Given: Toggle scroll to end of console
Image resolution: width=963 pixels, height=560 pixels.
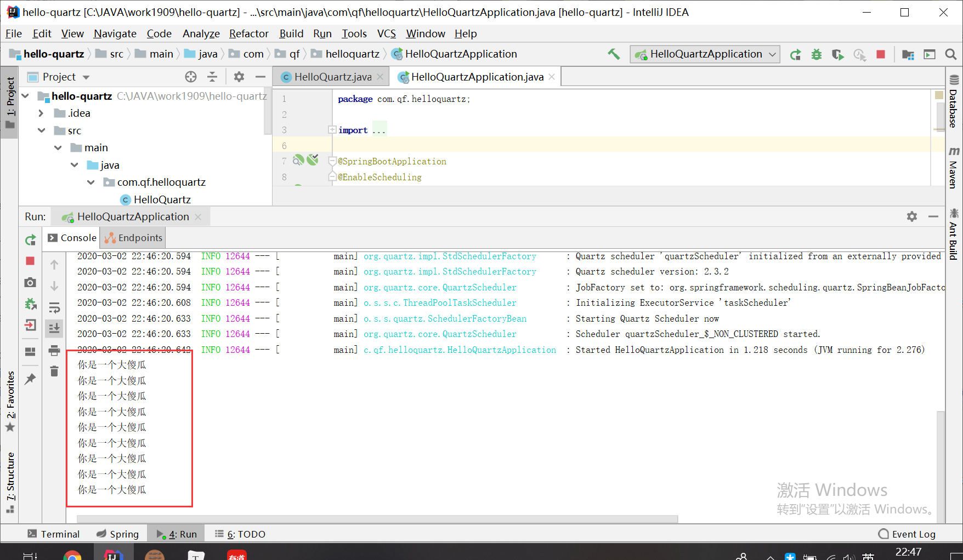Looking at the screenshot, I should (x=54, y=329).
